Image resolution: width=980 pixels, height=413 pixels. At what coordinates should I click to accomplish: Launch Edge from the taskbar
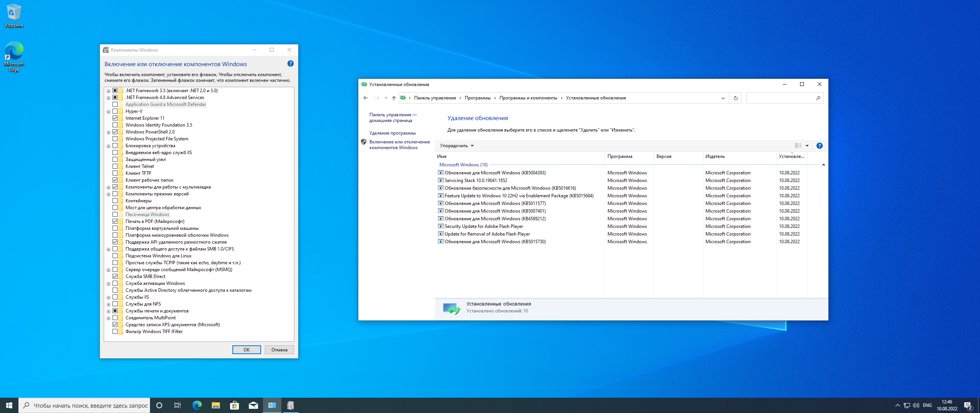point(197,405)
